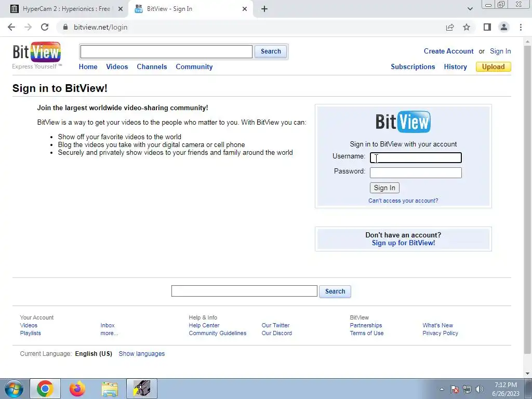Click the volume speaker tray icon
Viewport: 532px width, 399px height.
pos(480,389)
